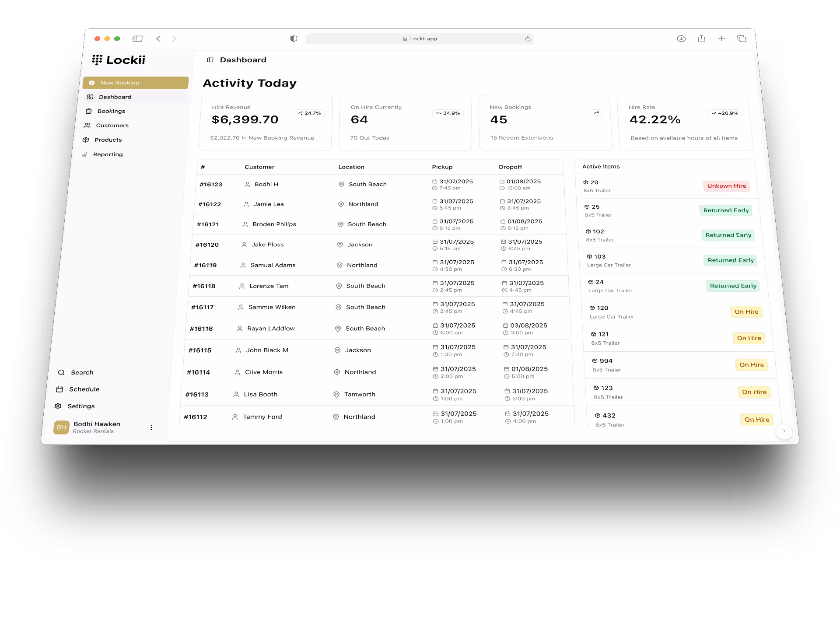Select customer Sammie Wilken
Image resolution: width=840 pixels, height=630 pixels.
tap(272, 307)
